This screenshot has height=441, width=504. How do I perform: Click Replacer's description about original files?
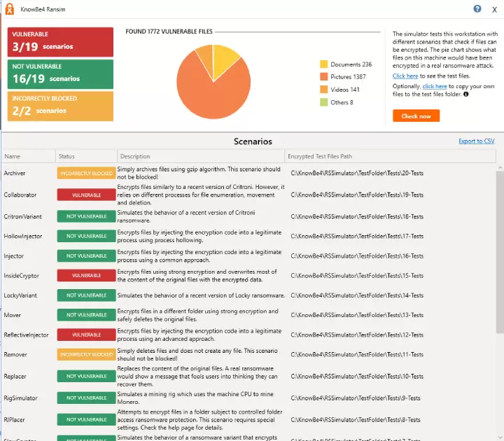(x=197, y=377)
